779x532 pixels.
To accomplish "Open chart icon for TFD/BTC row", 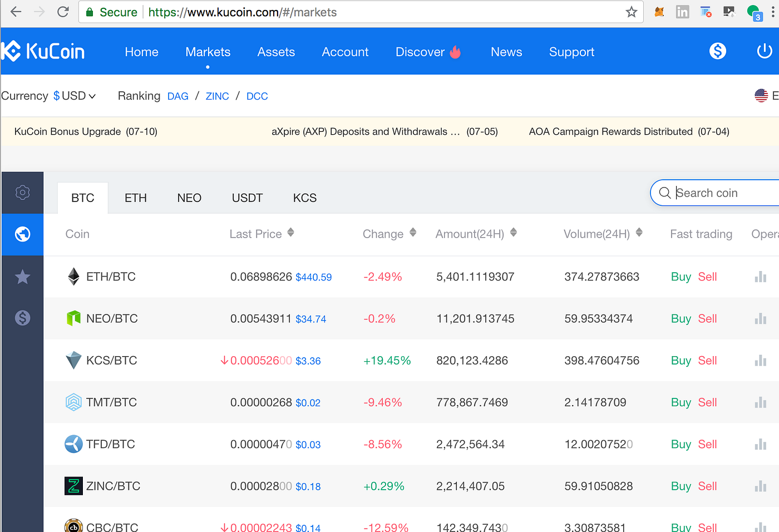I will coord(760,444).
